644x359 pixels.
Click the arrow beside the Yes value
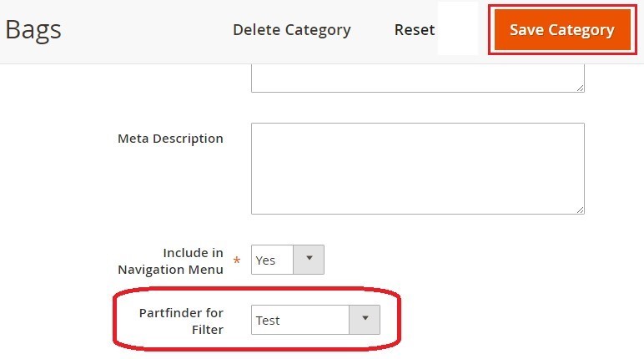pos(309,260)
